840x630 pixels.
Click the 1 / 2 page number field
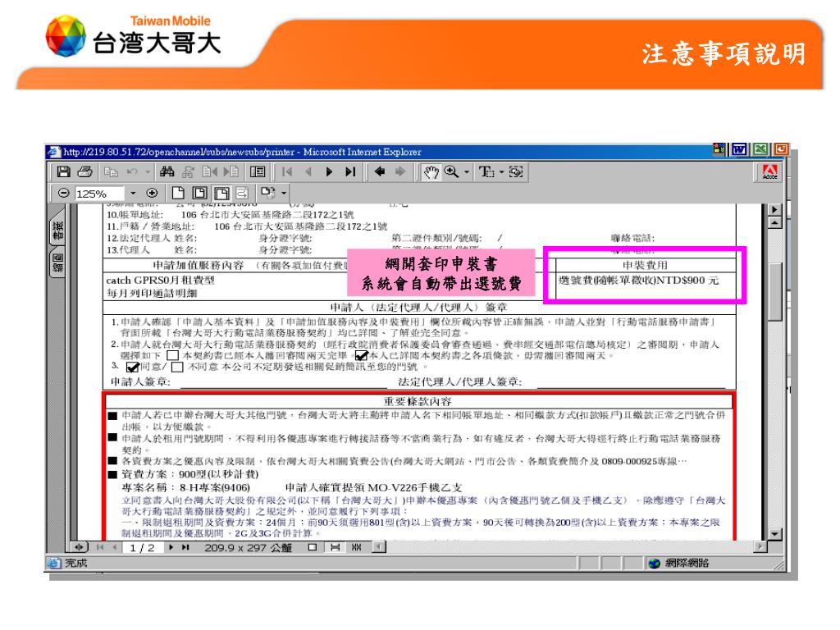(142, 547)
